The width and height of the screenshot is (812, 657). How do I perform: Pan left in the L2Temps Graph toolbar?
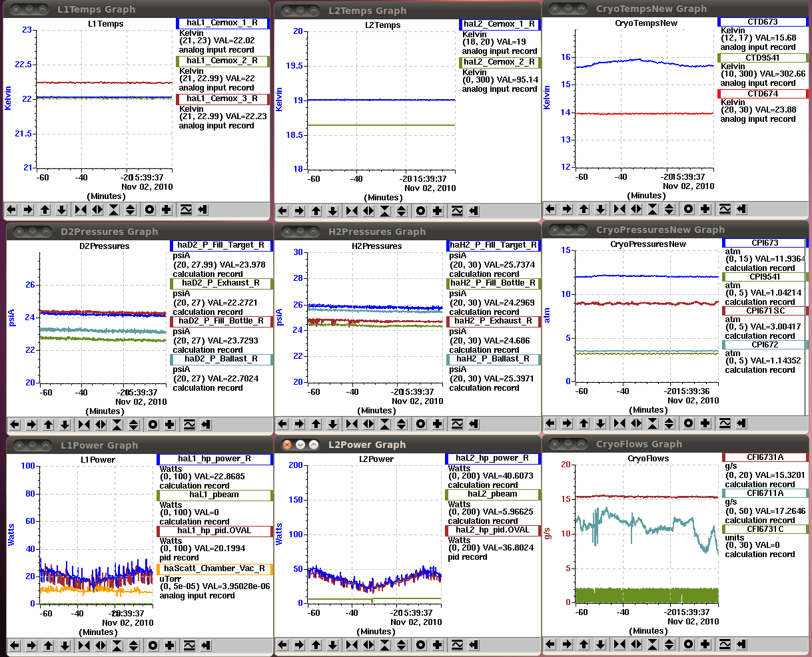[x=283, y=211]
